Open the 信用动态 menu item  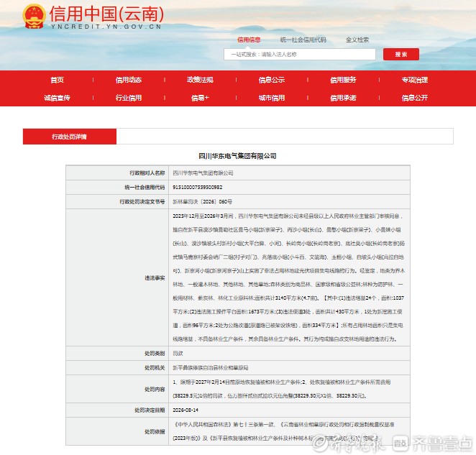pos(129,80)
